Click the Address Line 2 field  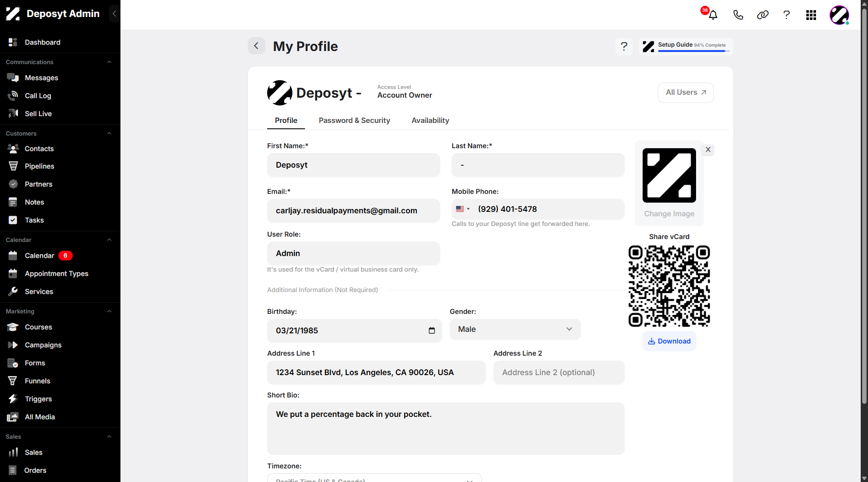[x=559, y=373]
